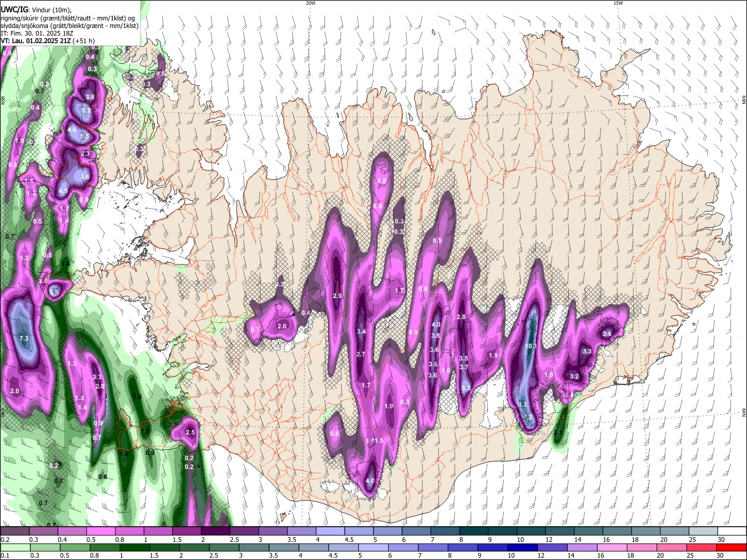747x560 pixels.
Task: Click the 4.5 precipitation value on the map
Action: coord(63,191)
